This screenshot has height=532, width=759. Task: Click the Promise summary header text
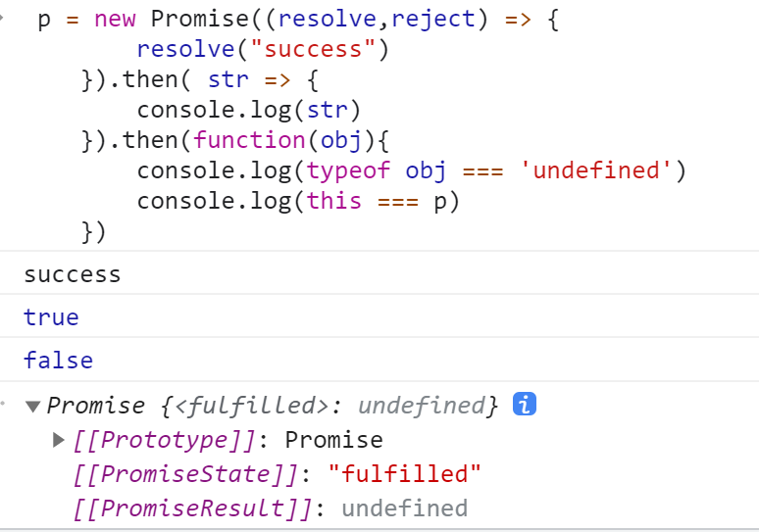pyautogui.click(x=272, y=406)
